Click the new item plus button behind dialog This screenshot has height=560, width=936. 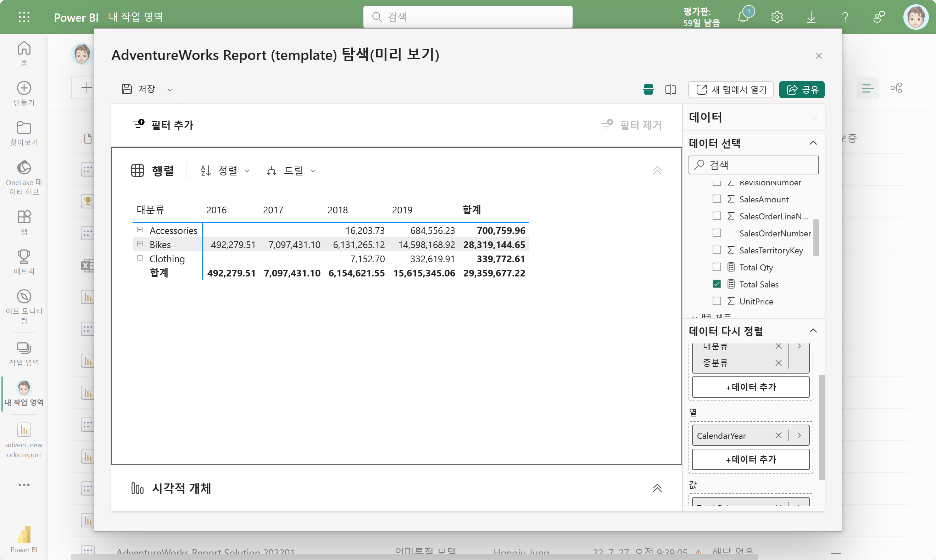(87, 88)
